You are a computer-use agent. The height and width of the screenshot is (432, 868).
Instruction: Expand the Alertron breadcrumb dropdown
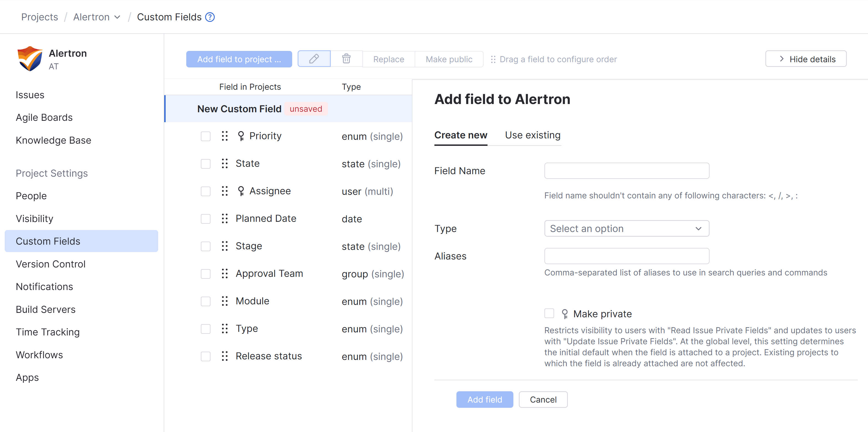117,17
